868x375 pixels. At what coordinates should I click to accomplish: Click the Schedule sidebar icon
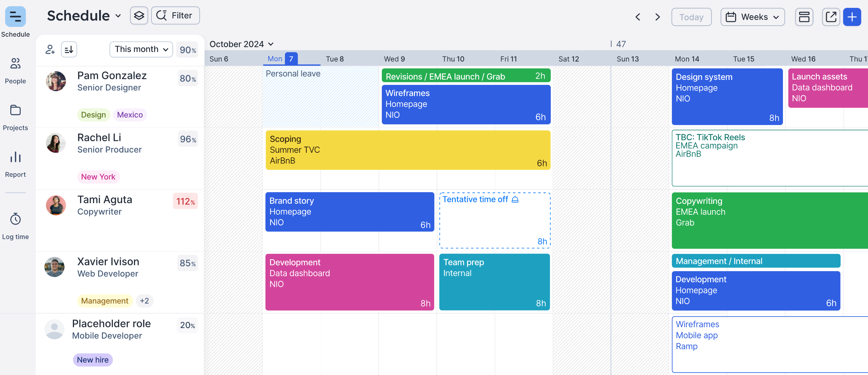(15, 17)
